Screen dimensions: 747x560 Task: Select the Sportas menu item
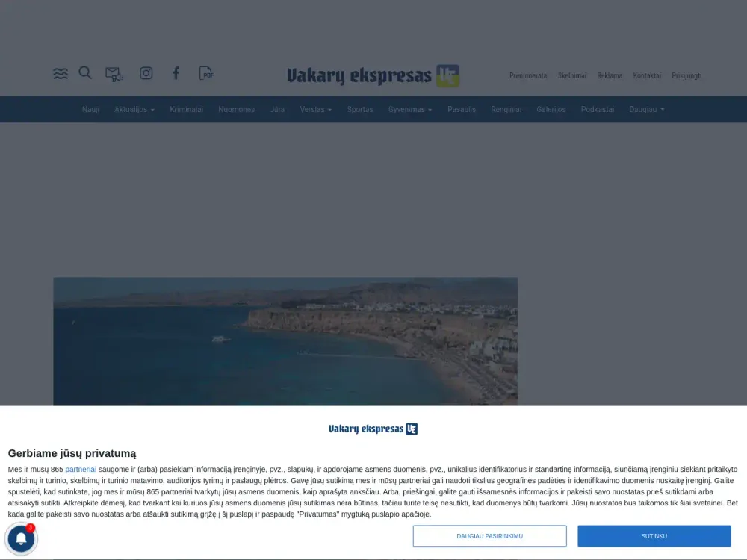pos(360,109)
